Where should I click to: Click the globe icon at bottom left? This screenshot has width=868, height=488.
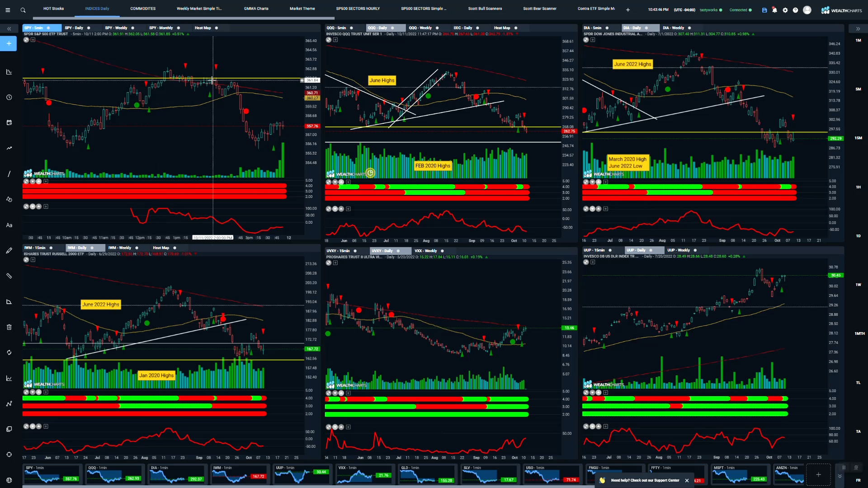coord(9,480)
